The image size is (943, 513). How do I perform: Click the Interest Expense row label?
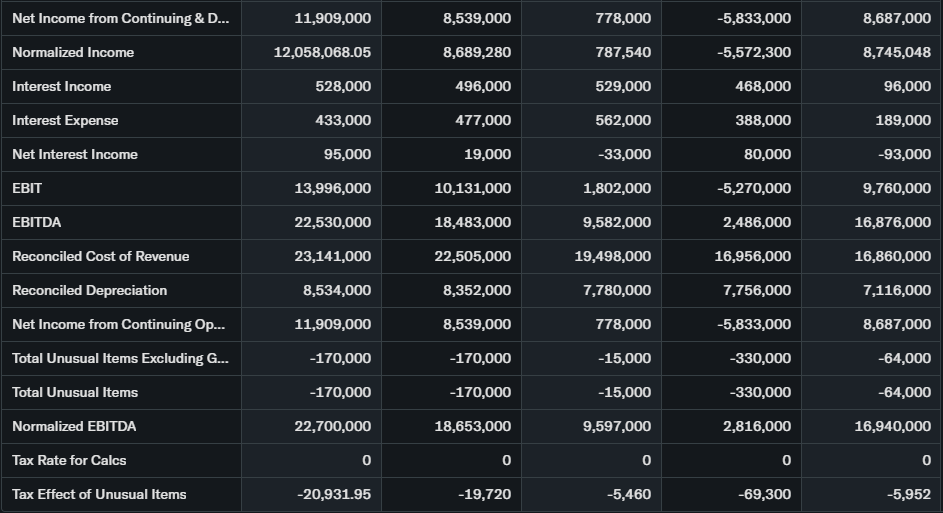(x=65, y=120)
